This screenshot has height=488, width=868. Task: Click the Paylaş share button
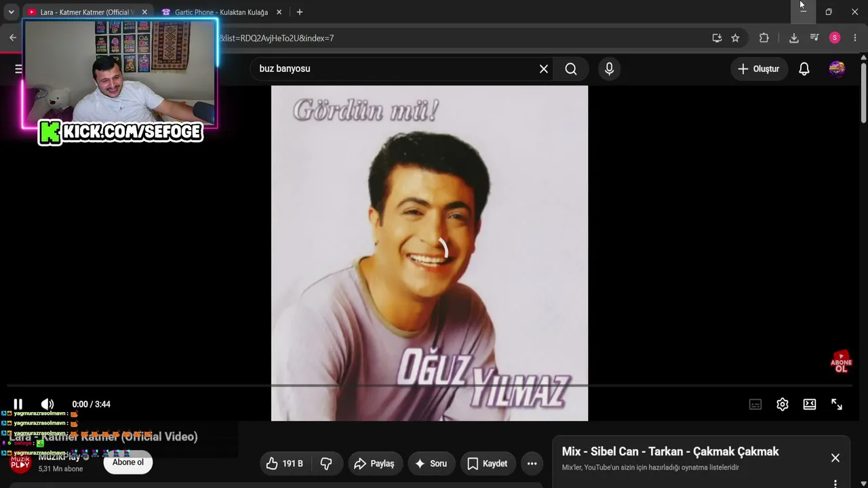coord(375,464)
